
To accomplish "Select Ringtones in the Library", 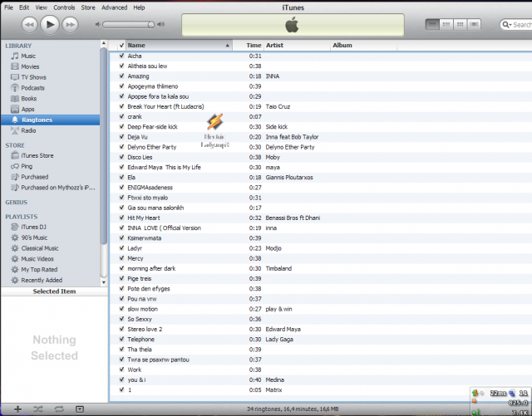I will (x=51, y=120).
